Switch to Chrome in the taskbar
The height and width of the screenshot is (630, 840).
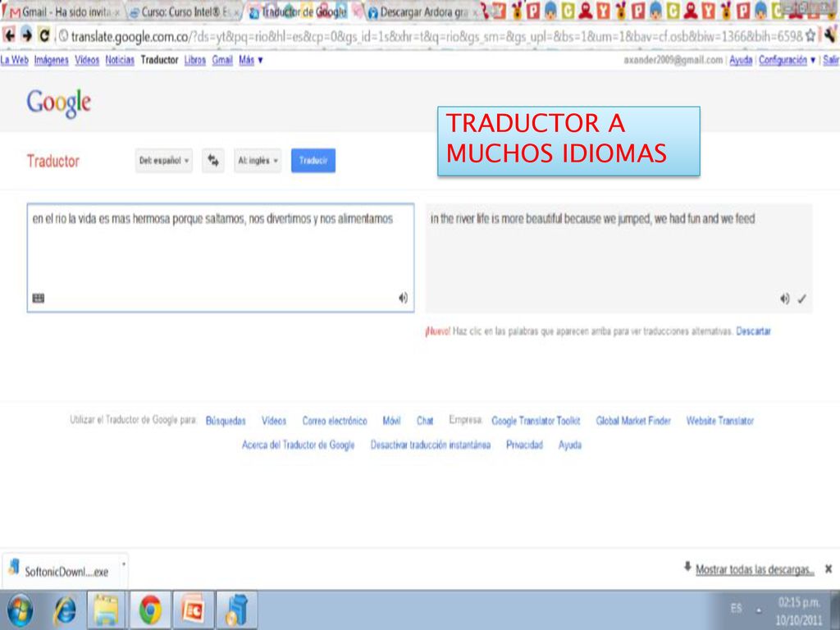150,610
